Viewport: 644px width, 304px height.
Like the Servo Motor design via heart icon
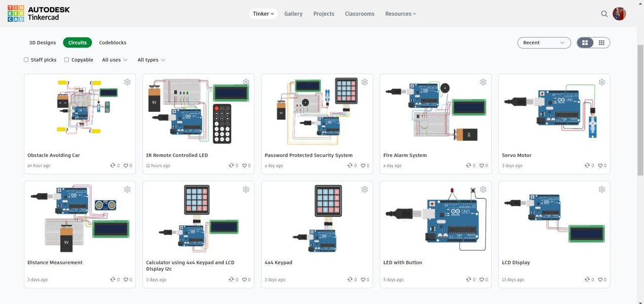pyautogui.click(x=600, y=165)
